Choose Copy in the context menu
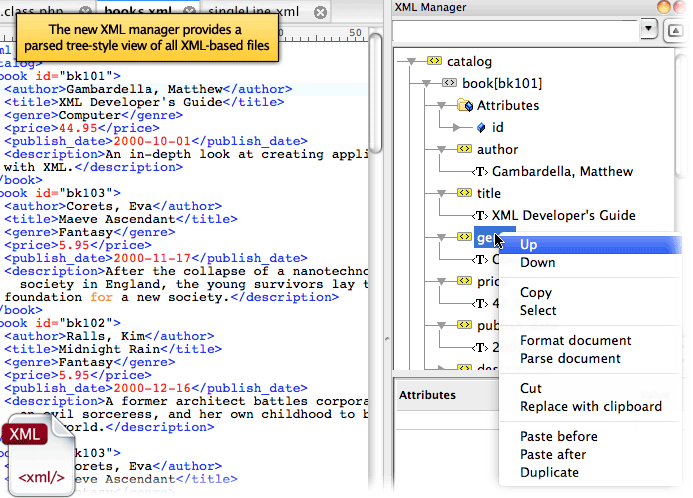Screen dimensions: 693x498 [x=590, y=293]
